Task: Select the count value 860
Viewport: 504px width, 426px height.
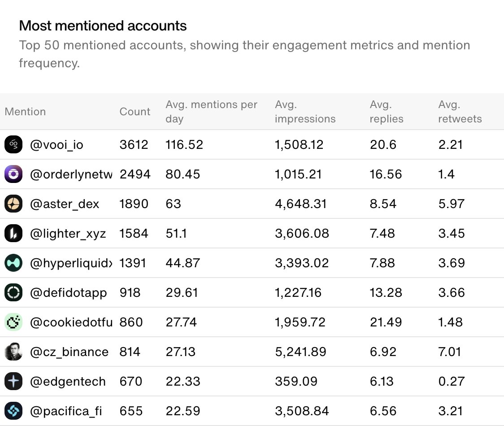Action: 131,322
